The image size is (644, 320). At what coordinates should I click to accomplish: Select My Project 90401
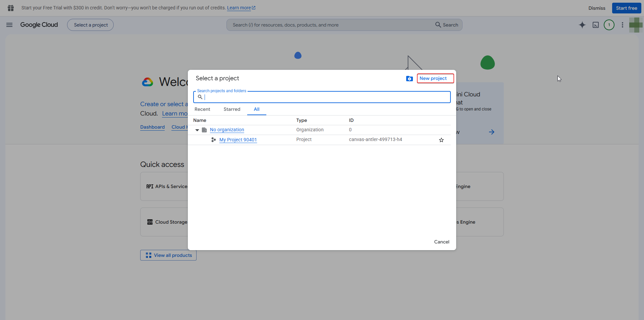coord(238,140)
